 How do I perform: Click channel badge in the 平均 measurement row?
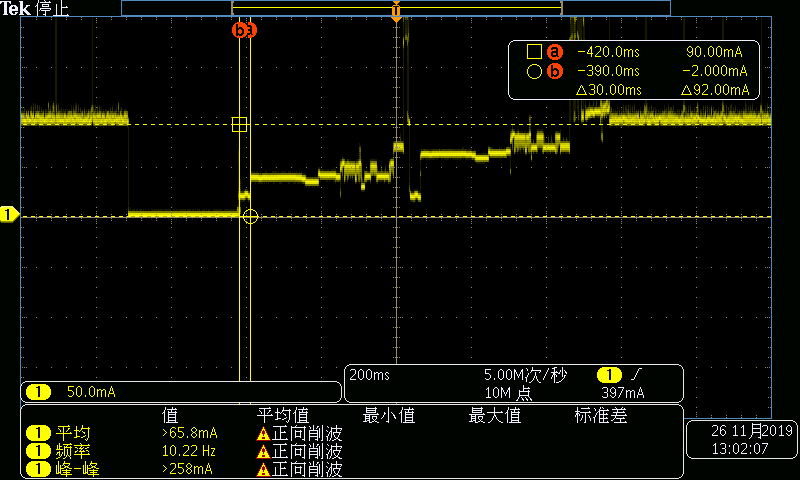(x=39, y=433)
